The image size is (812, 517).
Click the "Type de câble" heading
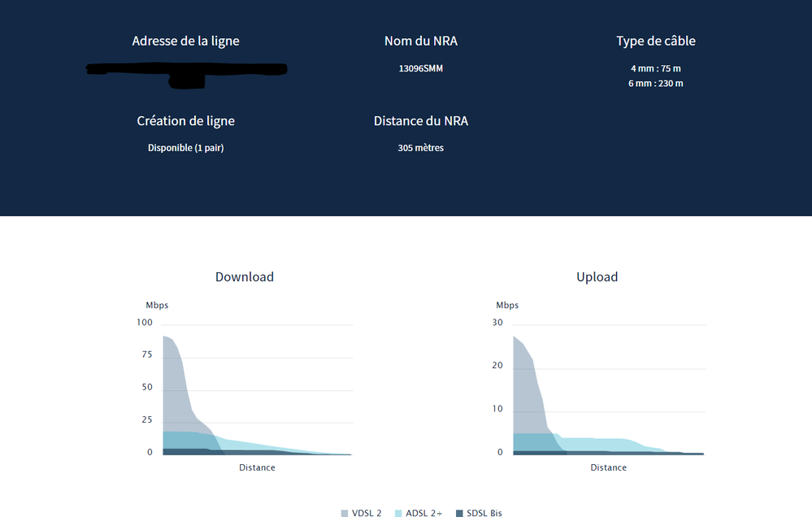click(655, 41)
